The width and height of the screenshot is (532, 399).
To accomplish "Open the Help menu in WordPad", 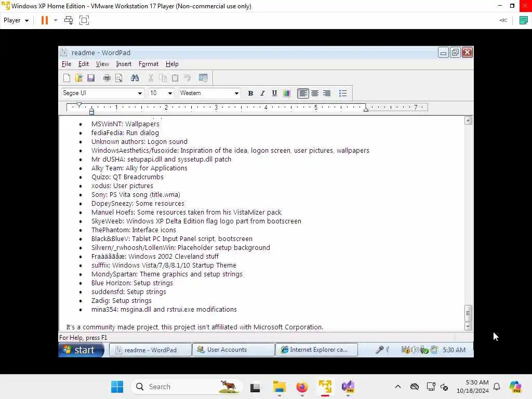I will point(172,64).
